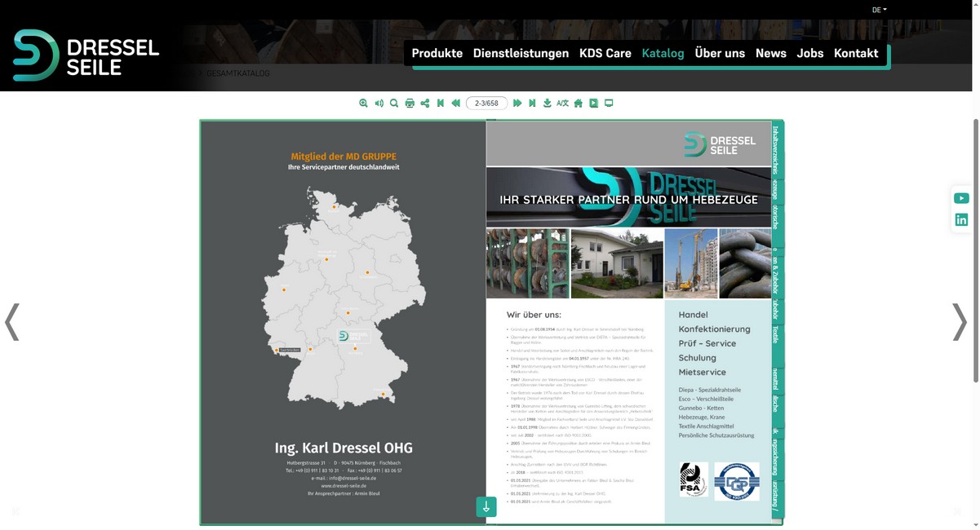Click the 'Wir über uns:' heading
This screenshot has height=530, width=980.
pyautogui.click(x=534, y=315)
